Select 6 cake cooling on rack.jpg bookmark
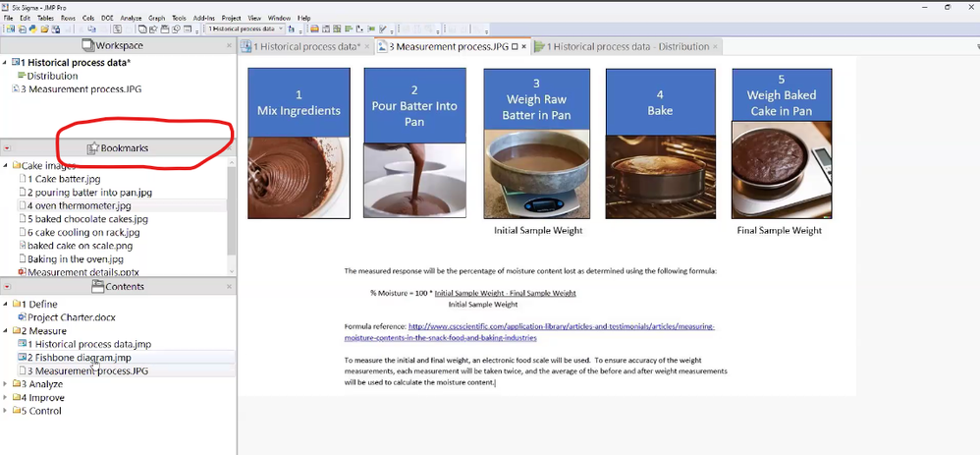This screenshot has height=455, width=980. 83,232
